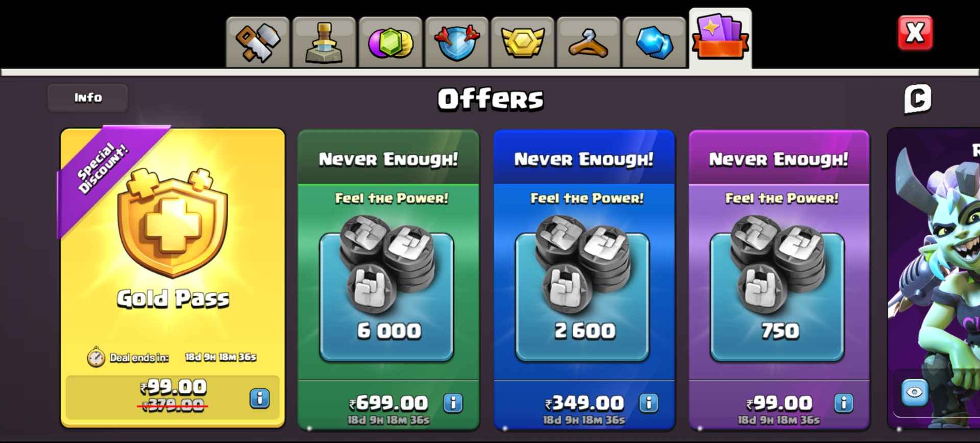
Task: Select the blue ore crystal tab
Action: [x=654, y=42]
